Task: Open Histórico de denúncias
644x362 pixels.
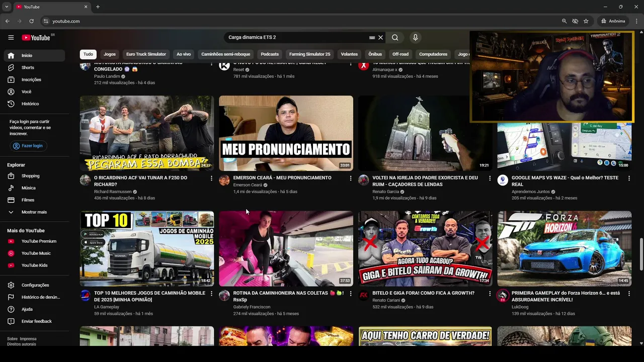Action: pos(34,297)
